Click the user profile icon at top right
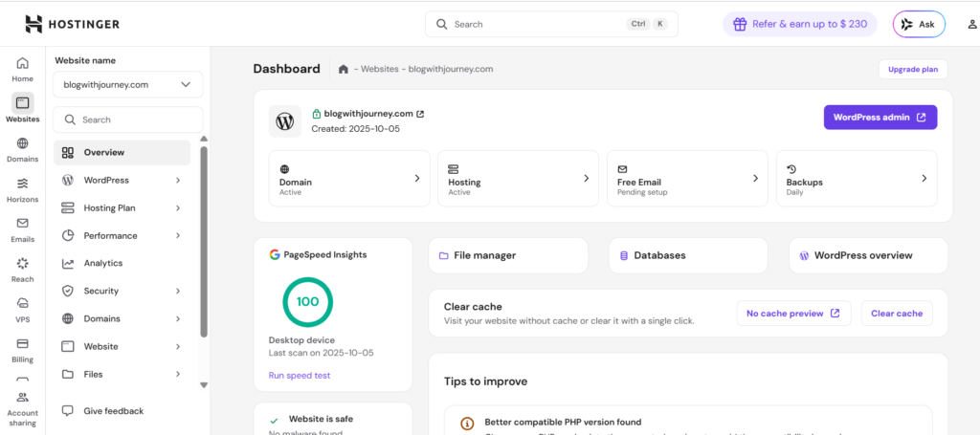980x435 pixels. coord(972,24)
